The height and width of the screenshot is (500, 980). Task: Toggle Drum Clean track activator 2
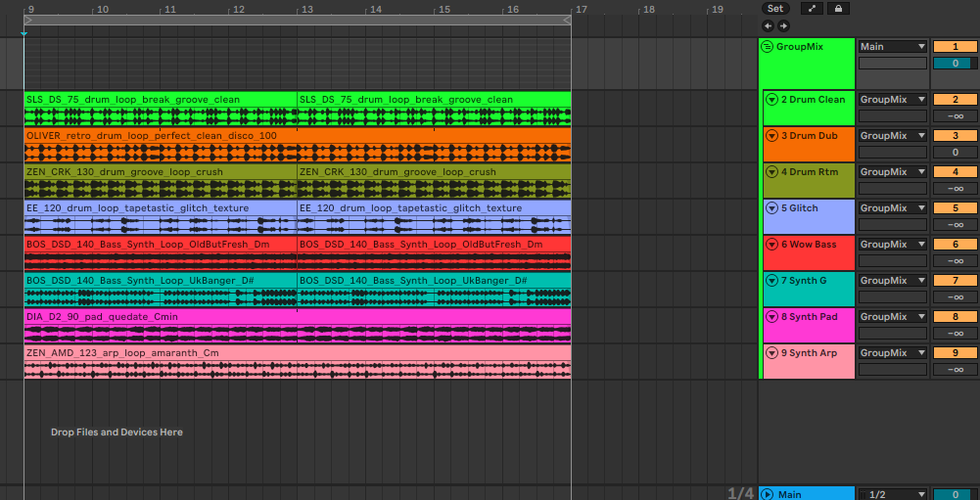[x=955, y=100]
